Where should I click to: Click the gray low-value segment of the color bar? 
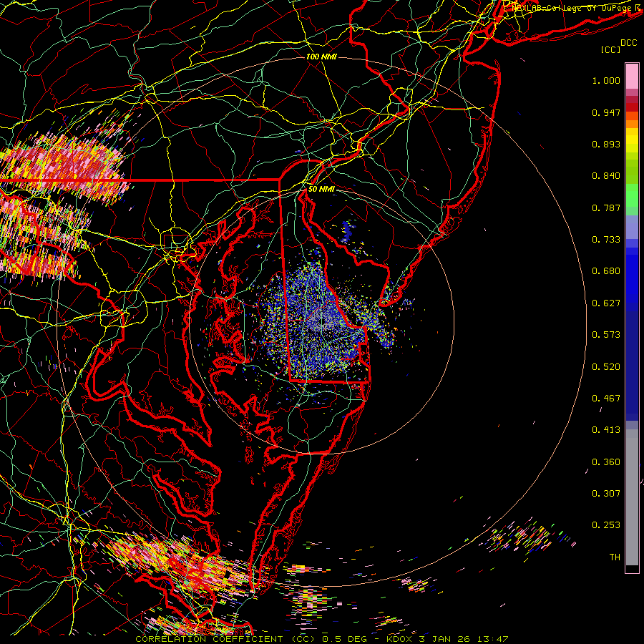tap(632, 497)
